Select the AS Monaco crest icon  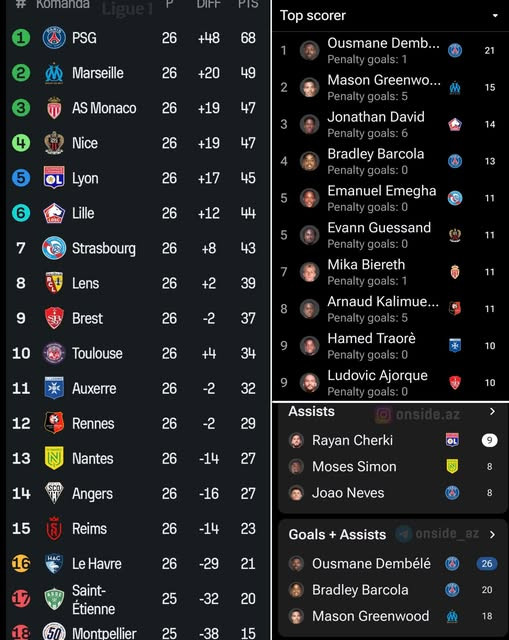(x=54, y=108)
